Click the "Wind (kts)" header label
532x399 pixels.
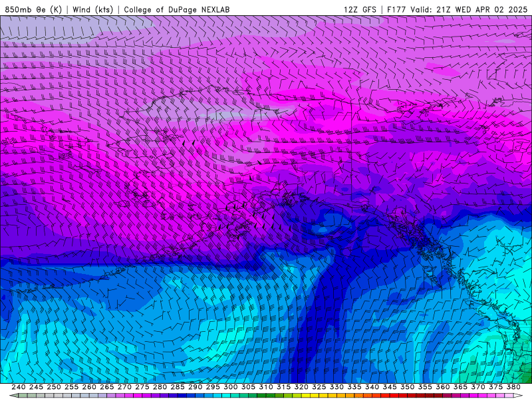click(x=92, y=9)
